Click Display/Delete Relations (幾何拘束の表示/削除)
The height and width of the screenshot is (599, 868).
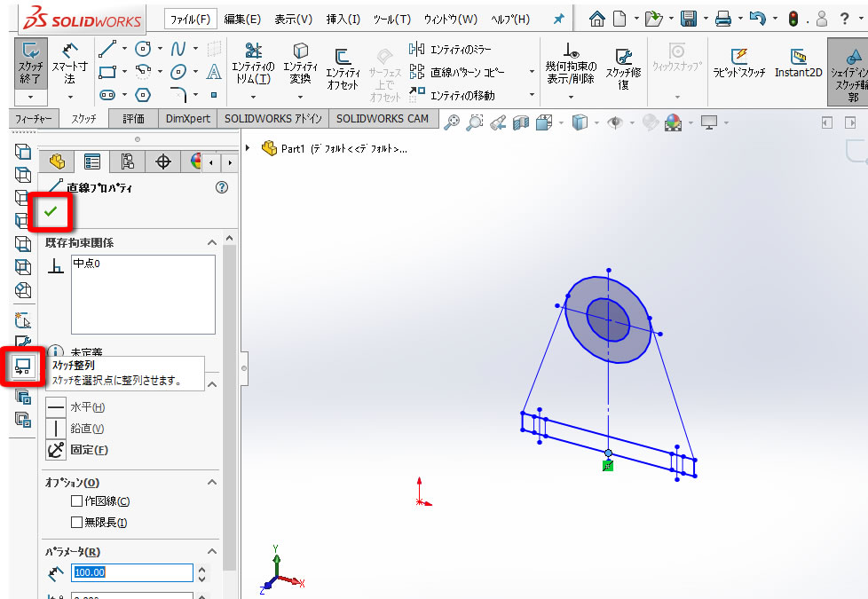pos(571,64)
